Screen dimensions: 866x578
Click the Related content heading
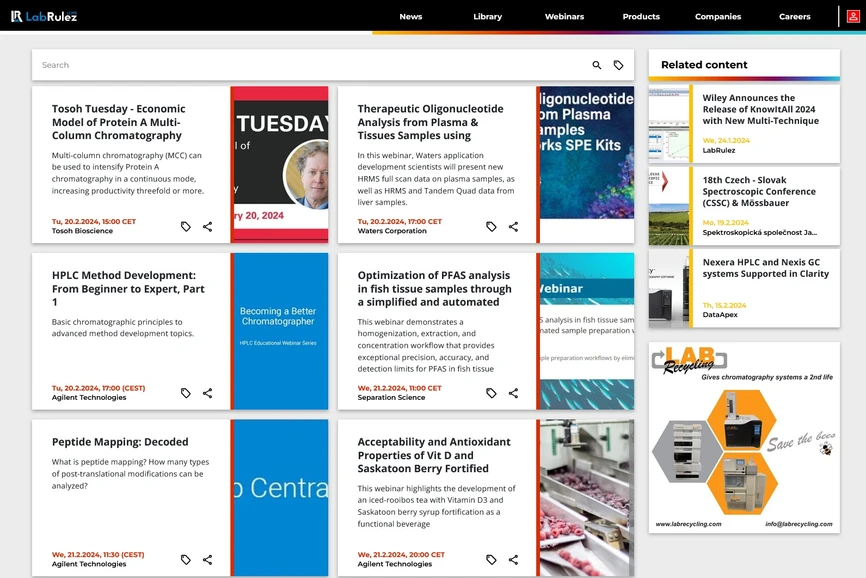coord(704,65)
